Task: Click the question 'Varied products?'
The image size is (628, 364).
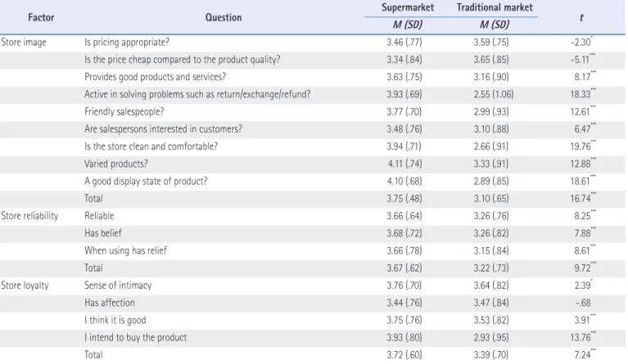Action: (115, 164)
